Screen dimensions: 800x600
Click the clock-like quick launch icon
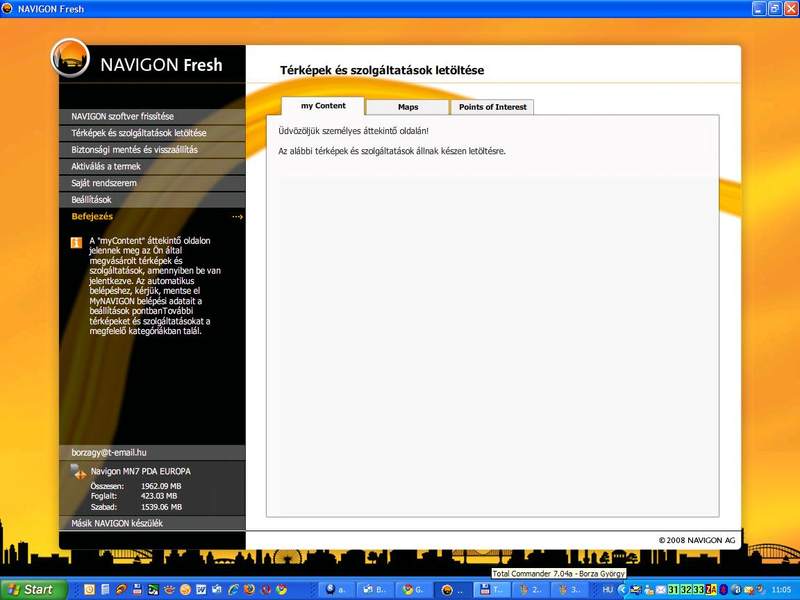tap(89, 589)
